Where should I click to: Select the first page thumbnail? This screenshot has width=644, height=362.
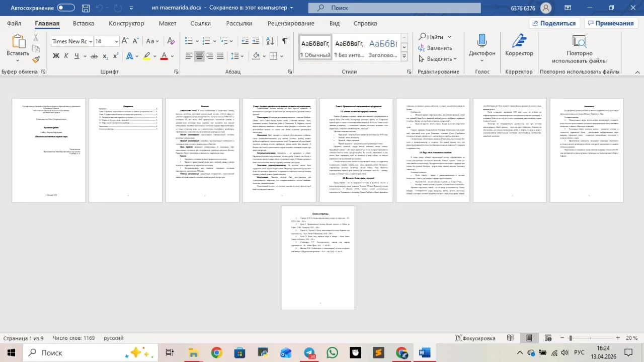coord(49,150)
